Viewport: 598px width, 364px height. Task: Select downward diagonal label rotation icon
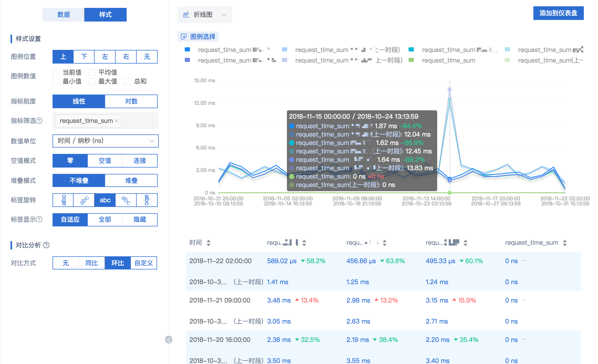tap(126, 200)
